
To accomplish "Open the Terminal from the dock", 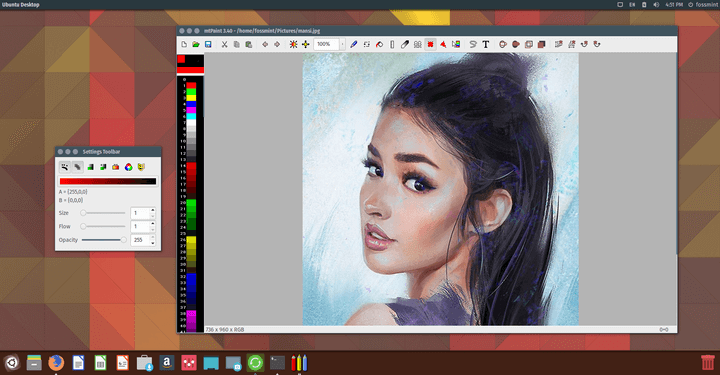I will click(277, 363).
